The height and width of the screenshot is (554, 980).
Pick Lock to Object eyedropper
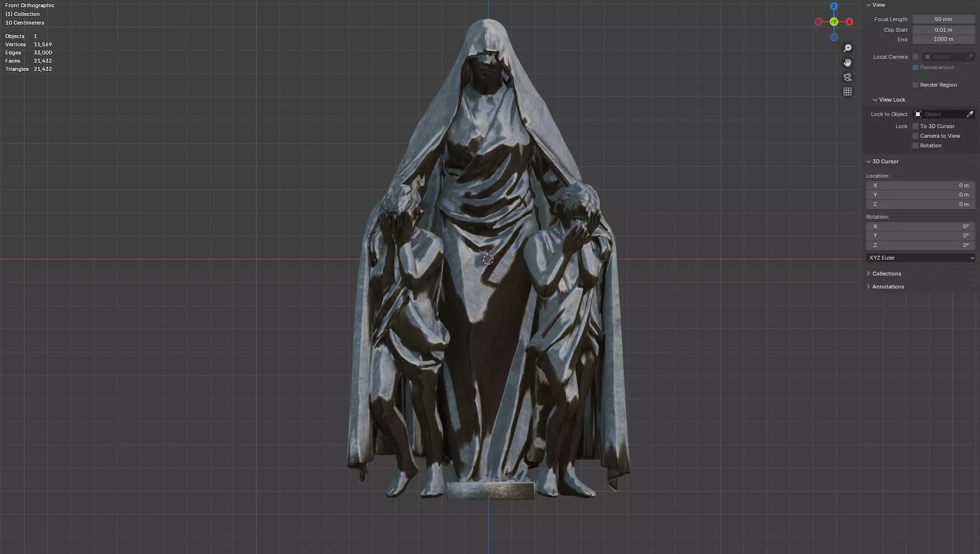(970, 114)
